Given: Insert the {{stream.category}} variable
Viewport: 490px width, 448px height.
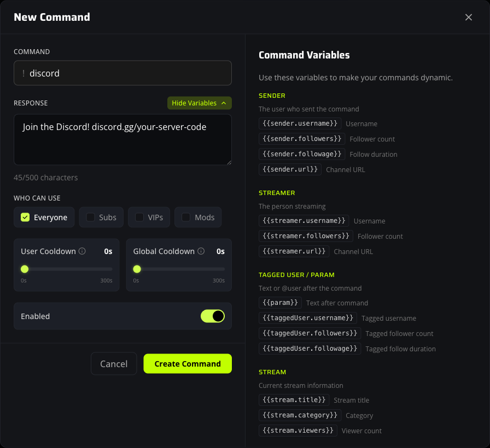Looking at the screenshot, I should [300, 415].
